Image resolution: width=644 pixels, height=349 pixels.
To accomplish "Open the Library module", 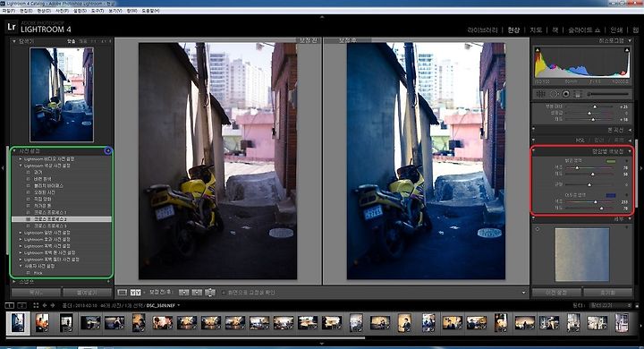I will tap(482, 30).
